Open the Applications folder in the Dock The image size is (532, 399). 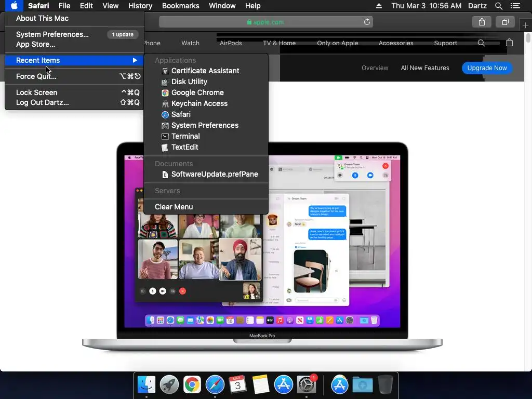pyautogui.click(x=340, y=385)
